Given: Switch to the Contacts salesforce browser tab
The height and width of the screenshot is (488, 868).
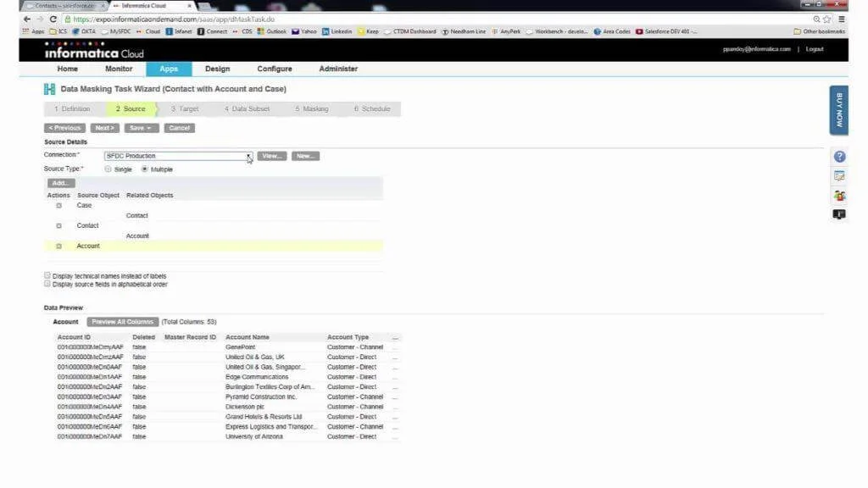Looking at the screenshot, I should point(64,6).
